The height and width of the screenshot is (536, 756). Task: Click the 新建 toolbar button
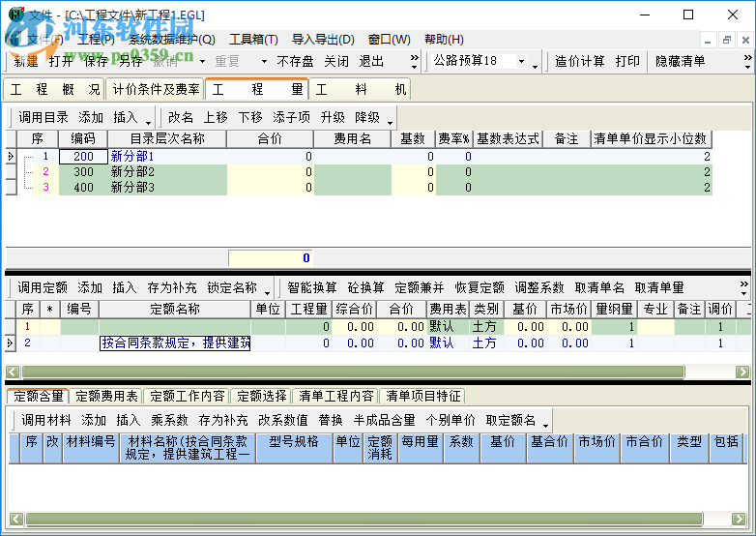click(x=25, y=61)
